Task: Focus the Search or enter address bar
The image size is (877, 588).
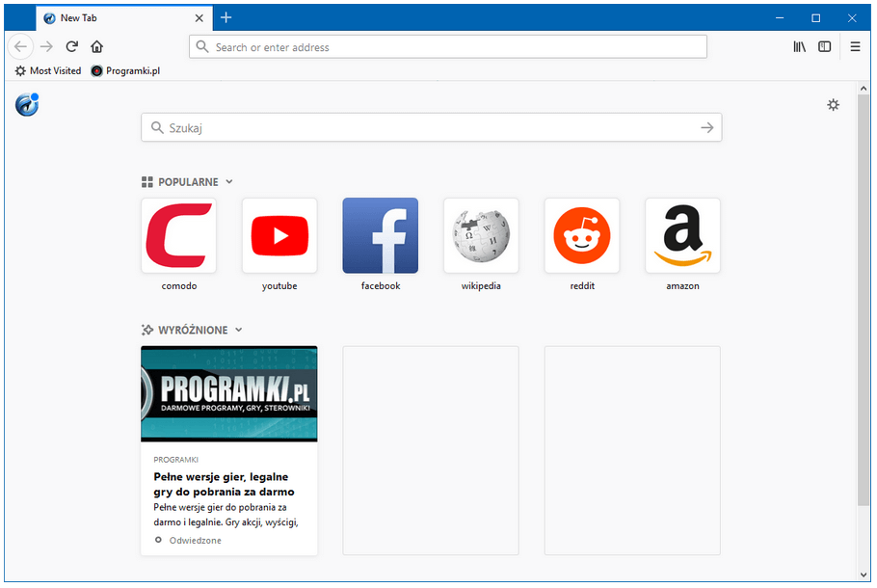Action: [448, 47]
